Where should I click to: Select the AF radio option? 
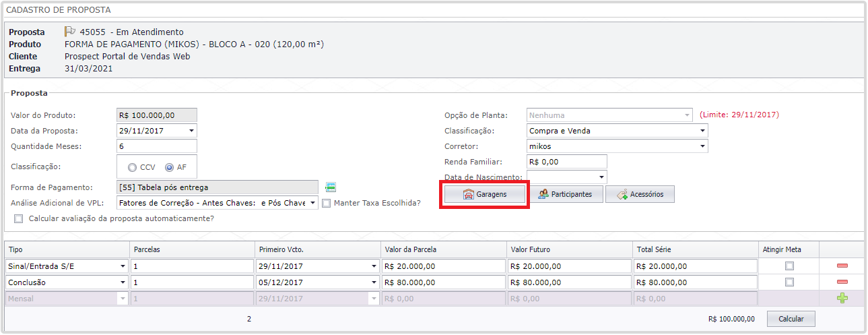tap(169, 167)
